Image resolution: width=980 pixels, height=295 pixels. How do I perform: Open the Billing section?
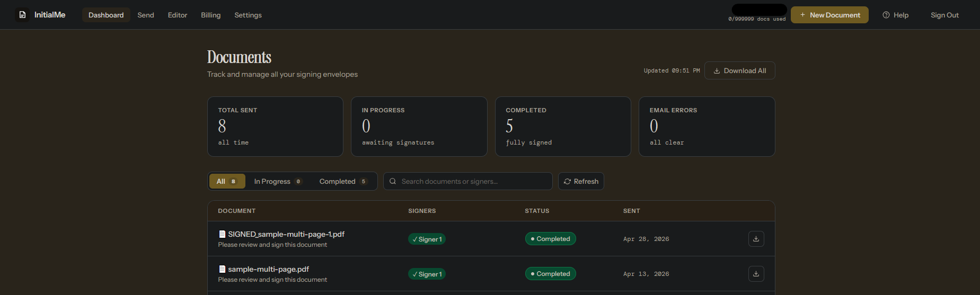tap(210, 15)
